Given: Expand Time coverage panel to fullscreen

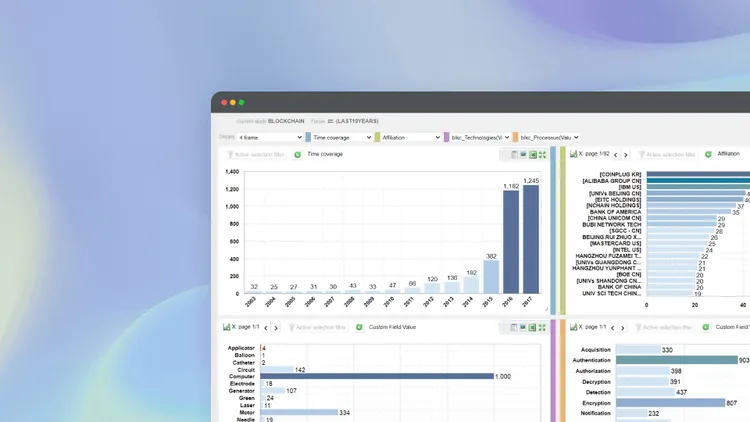Looking at the screenshot, I should pyautogui.click(x=542, y=155).
